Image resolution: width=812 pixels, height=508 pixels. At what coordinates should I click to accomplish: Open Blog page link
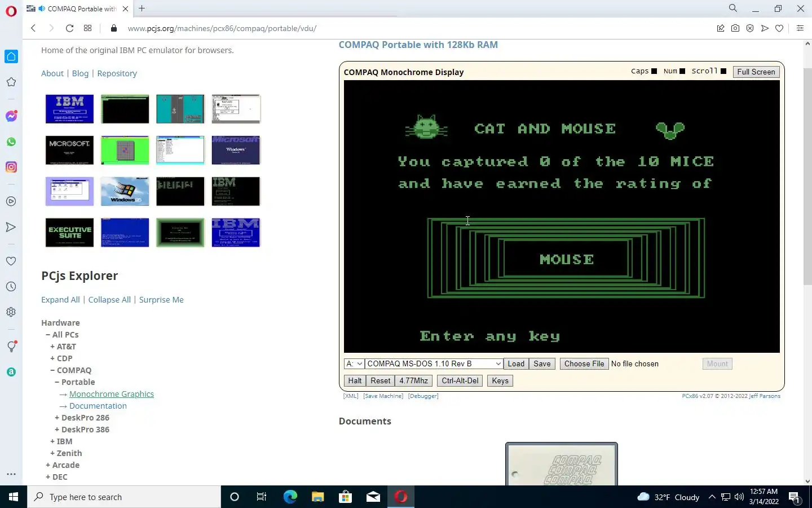[80, 73]
